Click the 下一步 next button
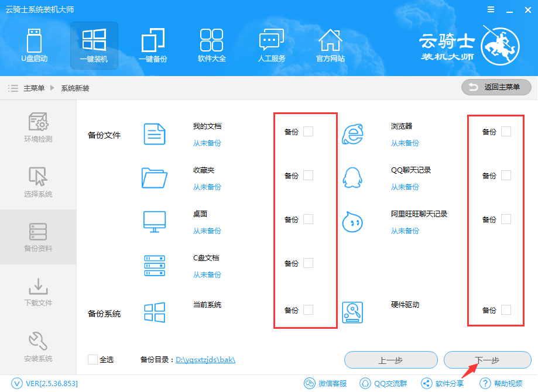This screenshot has height=392, width=538. pyautogui.click(x=488, y=360)
